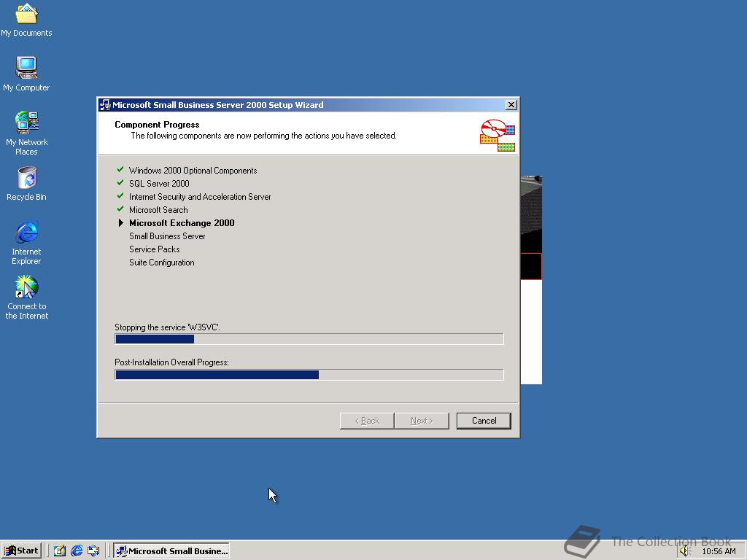Click 'Microsoft Exchange 2000' bold text
Screen dimensions: 747x560
pos(182,223)
